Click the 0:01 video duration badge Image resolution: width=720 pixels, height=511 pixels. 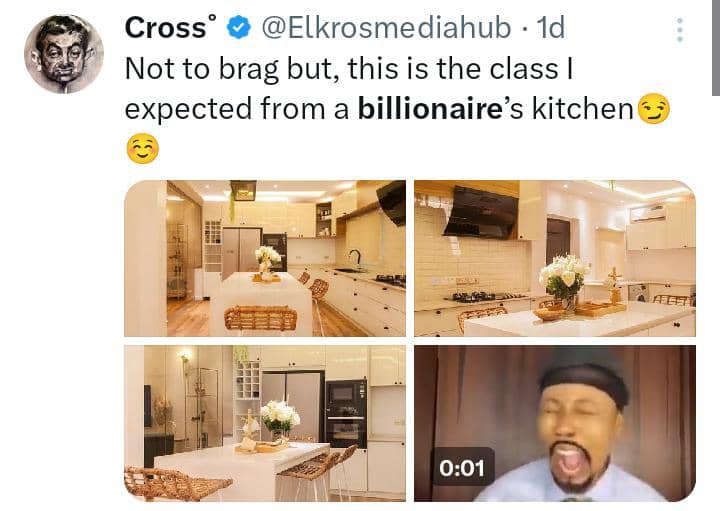click(462, 468)
